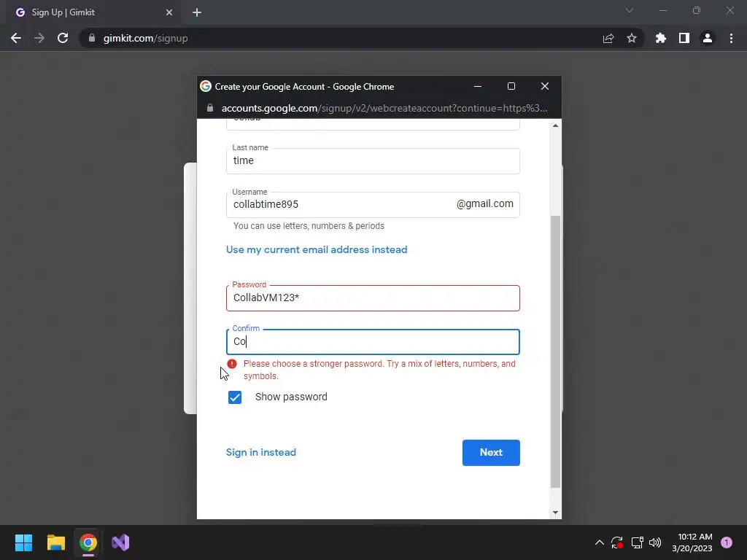This screenshot has height=560, width=747.
Task: Minimize the Create your Google Account popup
Action: tap(478, 86)
